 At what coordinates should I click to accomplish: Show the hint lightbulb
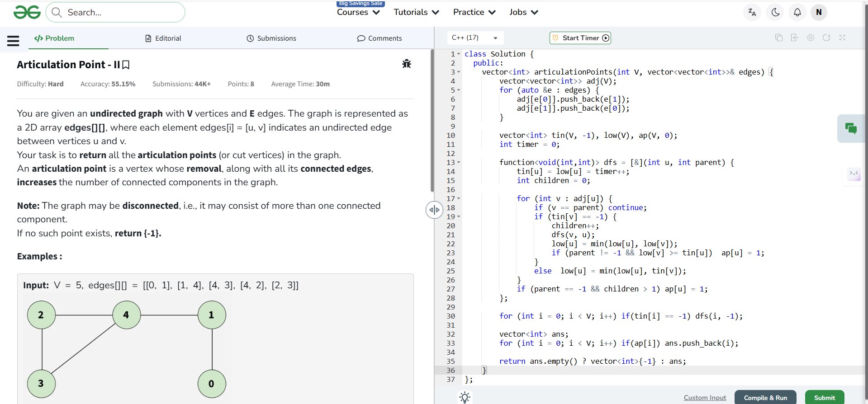[x=465, y=397]
